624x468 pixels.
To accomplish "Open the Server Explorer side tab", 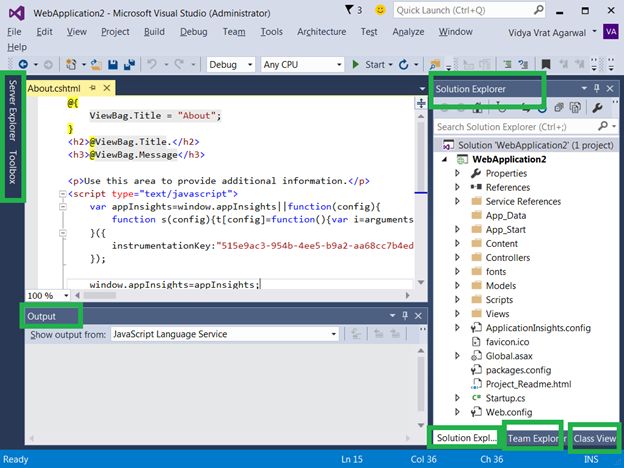I will coord(12,107).
